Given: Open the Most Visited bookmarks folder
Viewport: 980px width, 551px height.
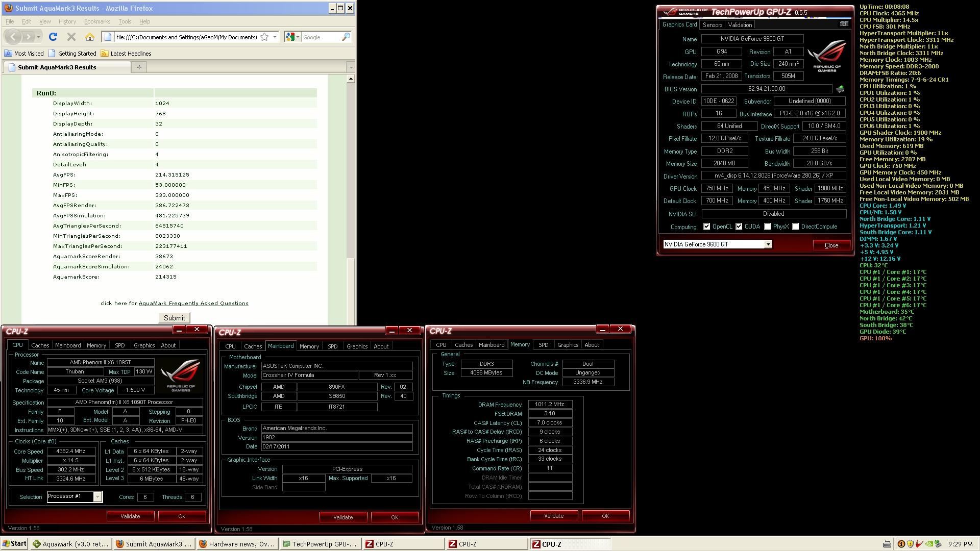Looking at the screenshot, I should point(24,53).
